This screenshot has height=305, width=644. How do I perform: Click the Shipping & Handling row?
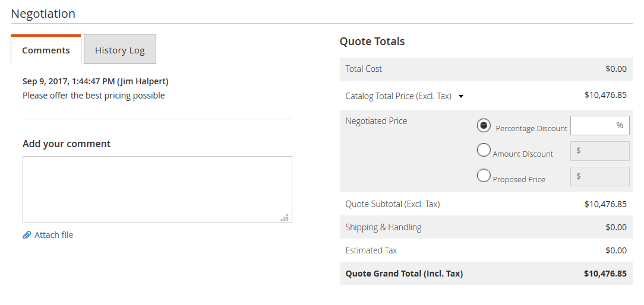pos(487,227)
